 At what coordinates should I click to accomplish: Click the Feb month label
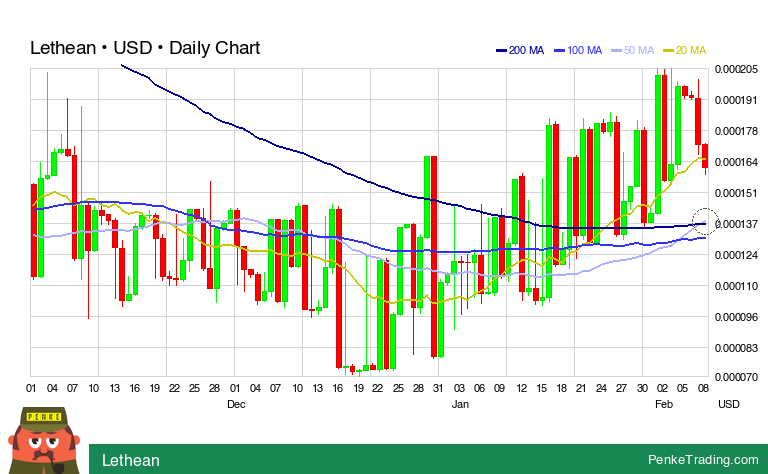664,404
